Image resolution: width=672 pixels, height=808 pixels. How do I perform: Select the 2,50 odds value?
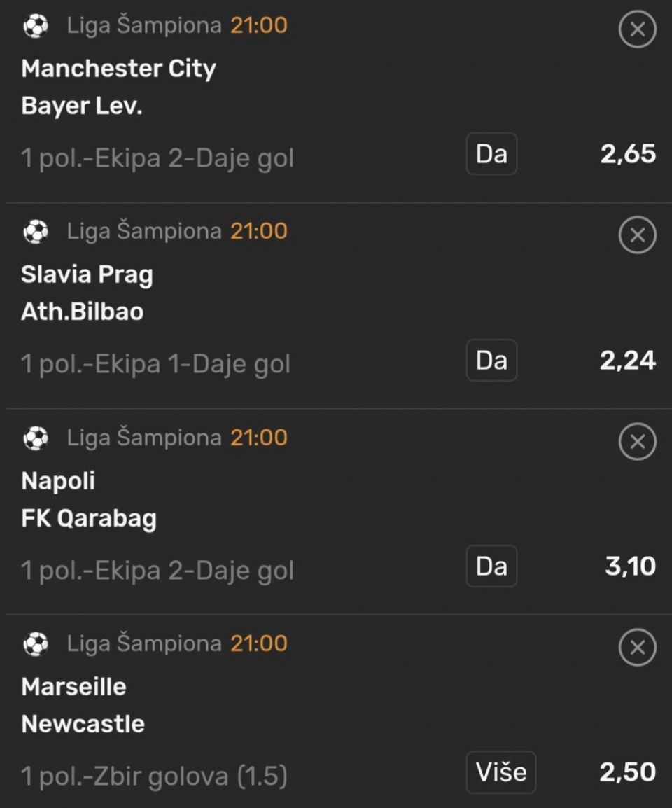pyautogui.click(x=628, y=772)
